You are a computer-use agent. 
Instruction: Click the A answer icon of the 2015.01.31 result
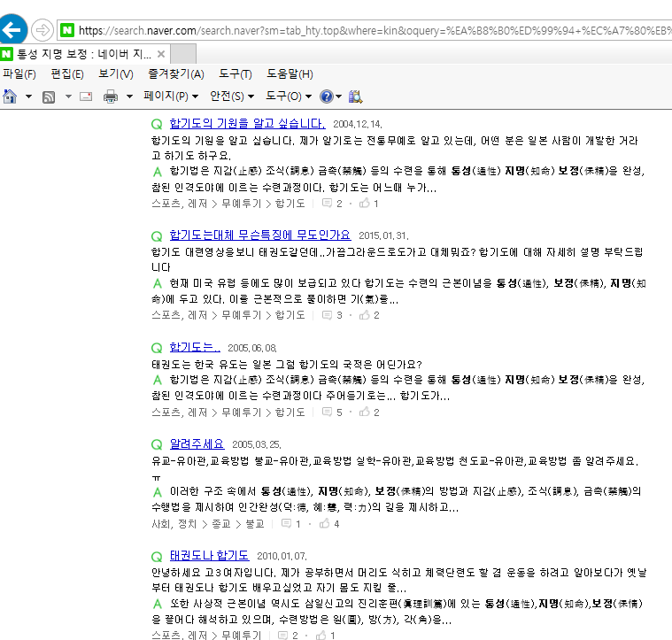(x=158, y=283)
